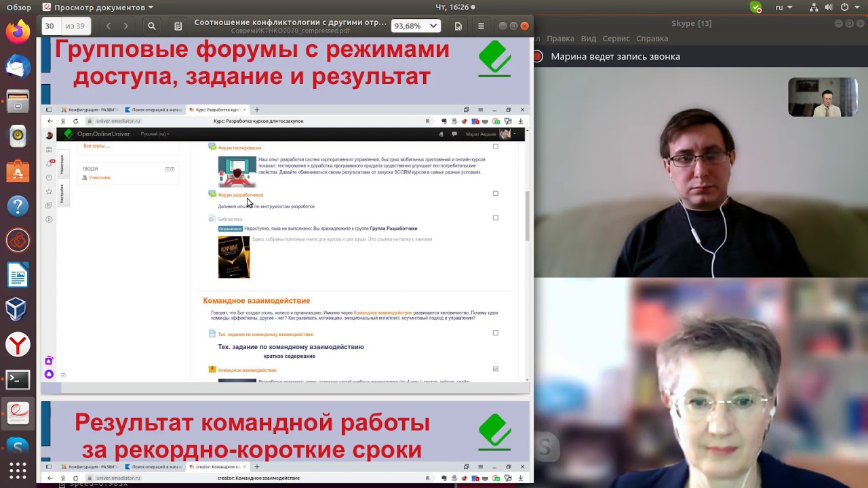
Task: Open VirtualBox from the dock
Action: [x=18, y=310]
